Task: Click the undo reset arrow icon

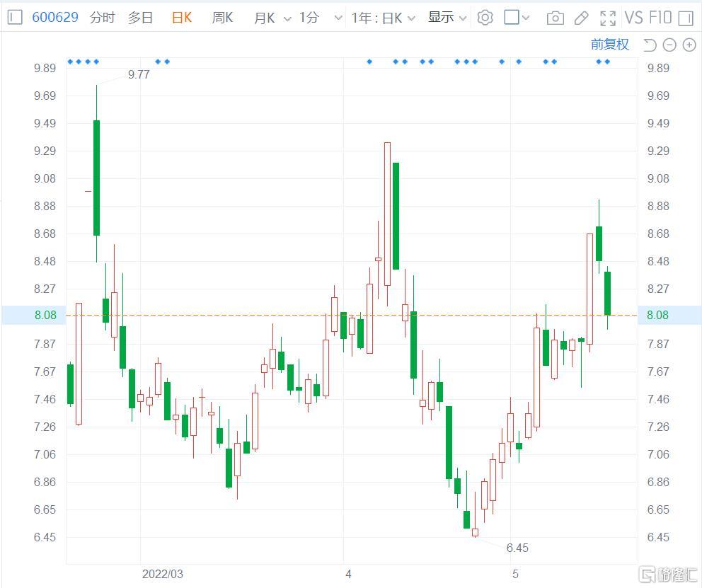Action: 650,45
